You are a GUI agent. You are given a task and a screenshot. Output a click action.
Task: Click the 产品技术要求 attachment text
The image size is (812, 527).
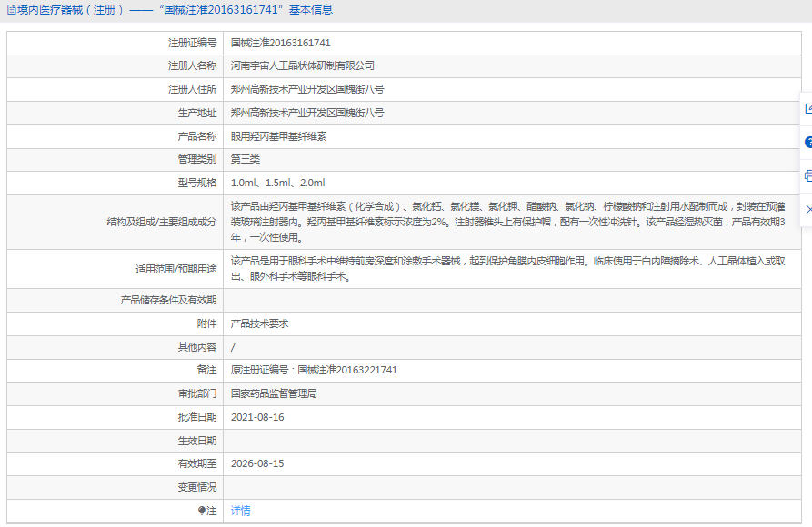coord(259,323)
